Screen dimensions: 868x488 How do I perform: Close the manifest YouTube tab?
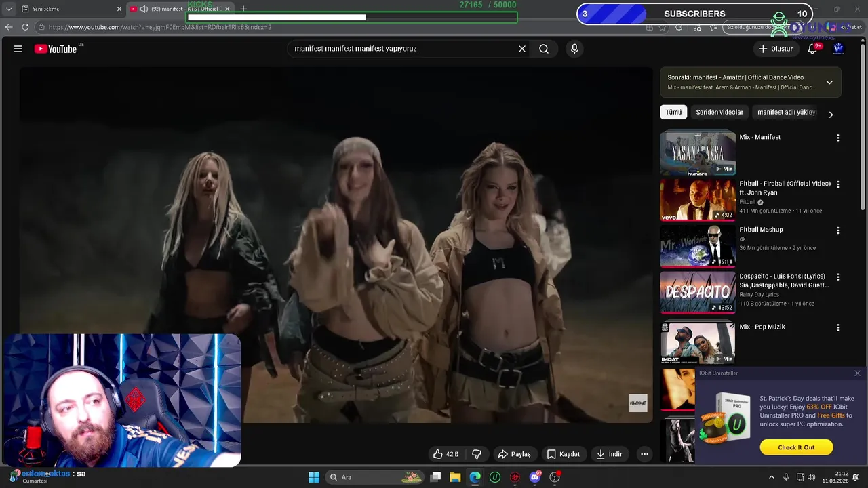coord(227,9)
